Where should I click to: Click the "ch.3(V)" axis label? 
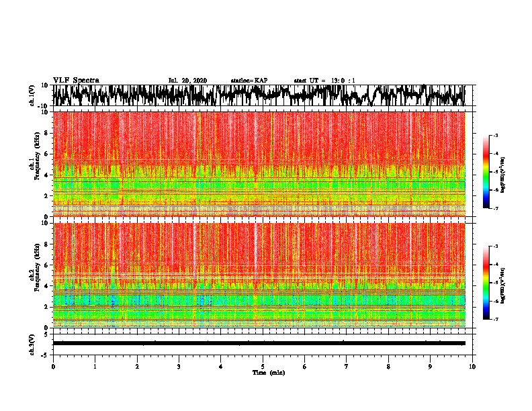(x=32, y=345)
